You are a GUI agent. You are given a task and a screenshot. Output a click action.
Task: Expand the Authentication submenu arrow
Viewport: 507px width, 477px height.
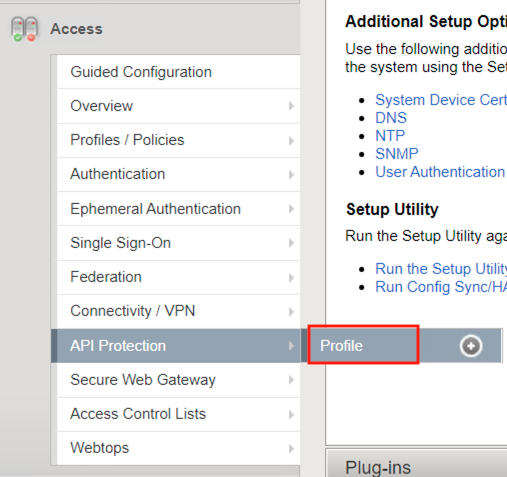pyautogui.click(x=291, y=174)
